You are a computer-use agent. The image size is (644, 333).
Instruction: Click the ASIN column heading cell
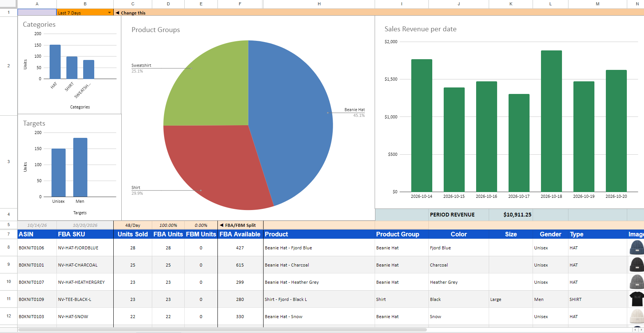pyautogui.click(x=37, y=234)
